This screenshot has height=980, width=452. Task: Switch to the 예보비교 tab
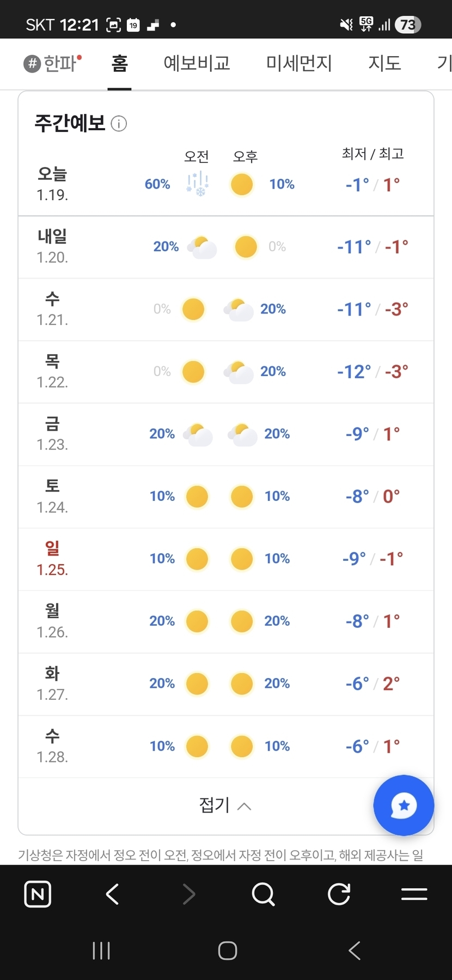pyautogui.click(x=197, y=64)
